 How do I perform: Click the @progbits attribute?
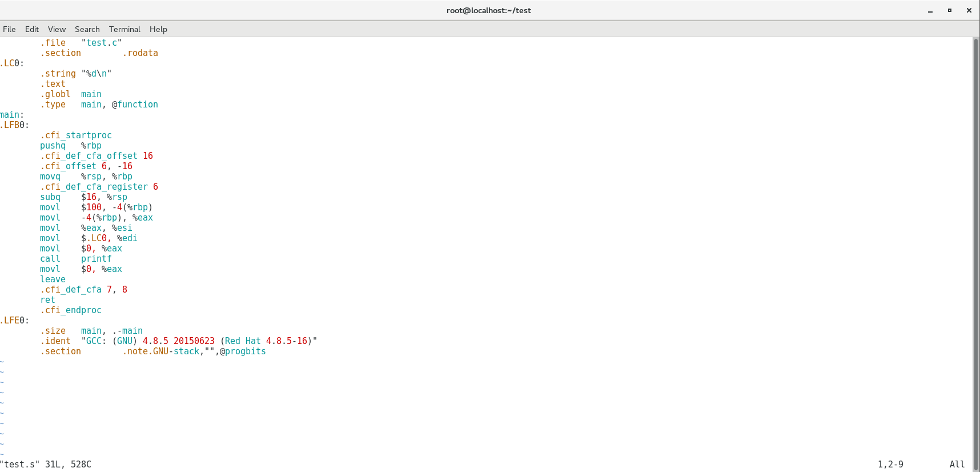[x=243, y=351]
